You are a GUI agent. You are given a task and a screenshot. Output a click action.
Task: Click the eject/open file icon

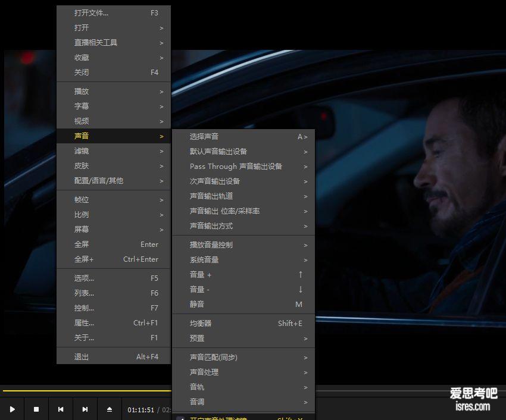pyautogui.click(x=110, y=409)
